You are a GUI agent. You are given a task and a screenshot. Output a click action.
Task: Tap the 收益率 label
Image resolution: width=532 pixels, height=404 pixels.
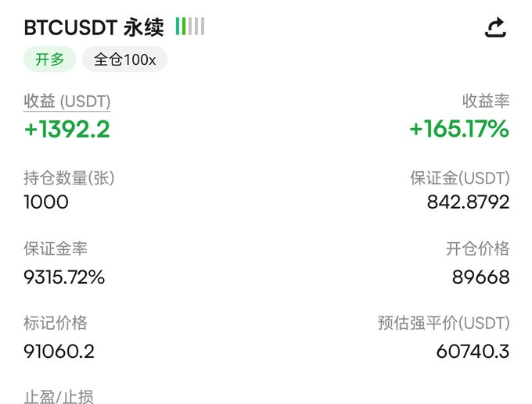[x=486, y=102]
